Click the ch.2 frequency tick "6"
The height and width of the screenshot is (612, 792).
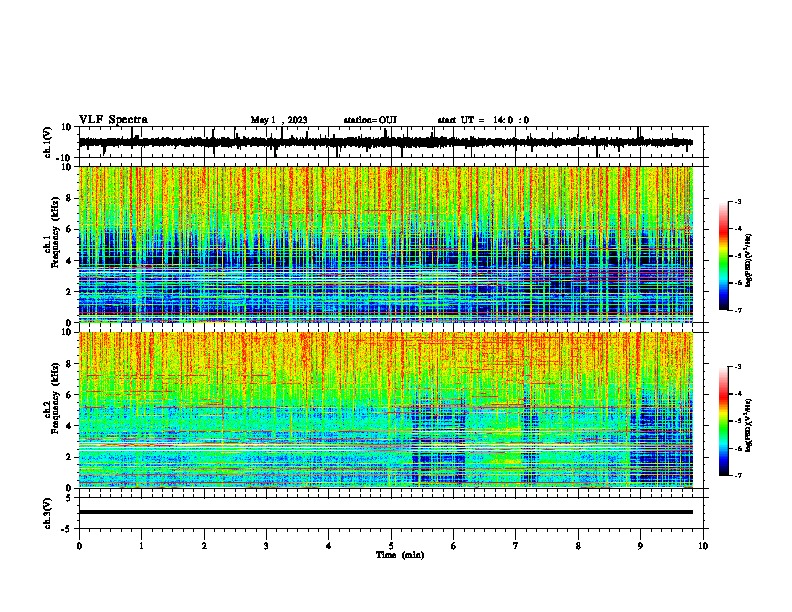[x=70, y=395]
